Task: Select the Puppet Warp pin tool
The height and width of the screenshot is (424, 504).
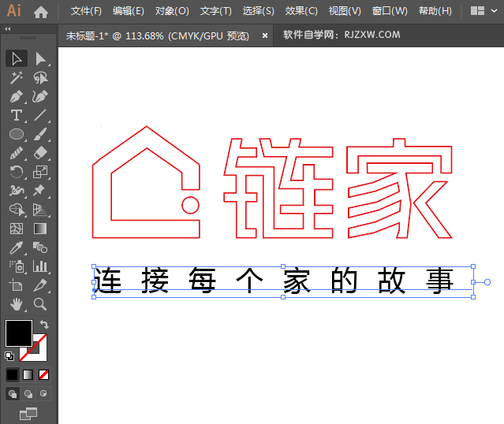Action: point(40,191)
